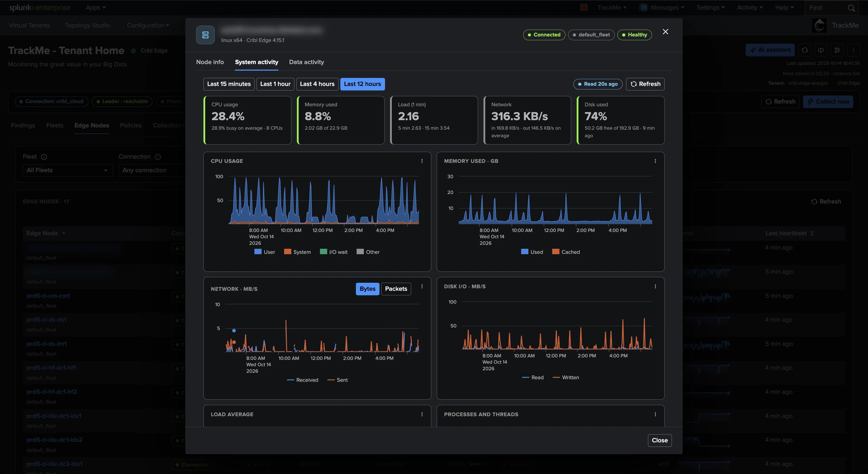
Task: Click the Refresh button in dialog
Action: click(645, 84)
